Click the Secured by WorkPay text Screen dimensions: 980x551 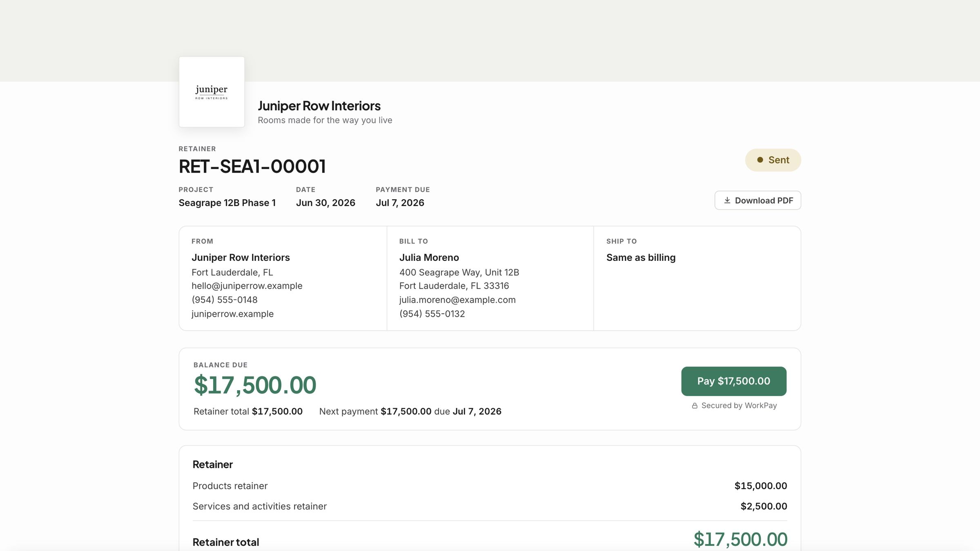click(x=739, y=406)
